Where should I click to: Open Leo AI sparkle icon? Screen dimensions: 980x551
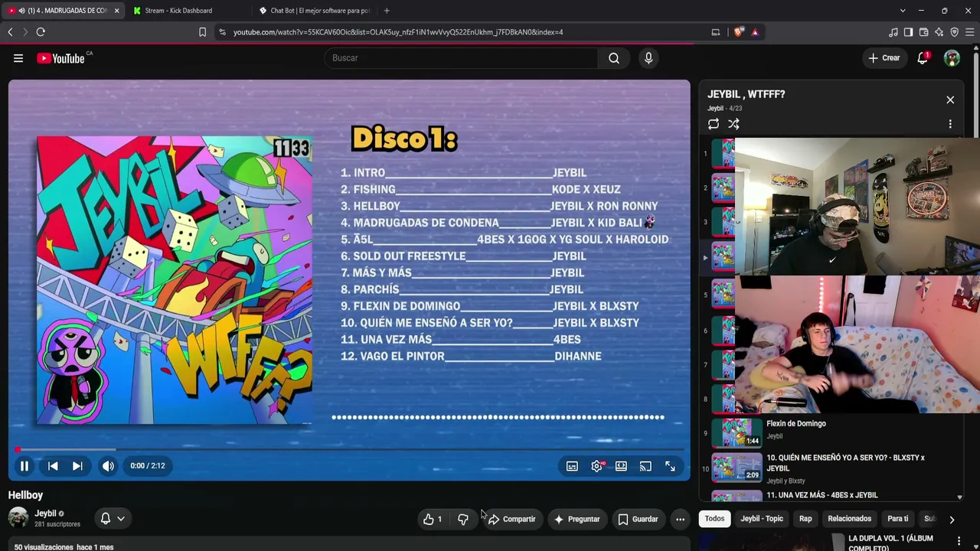(x=939, y=32)
